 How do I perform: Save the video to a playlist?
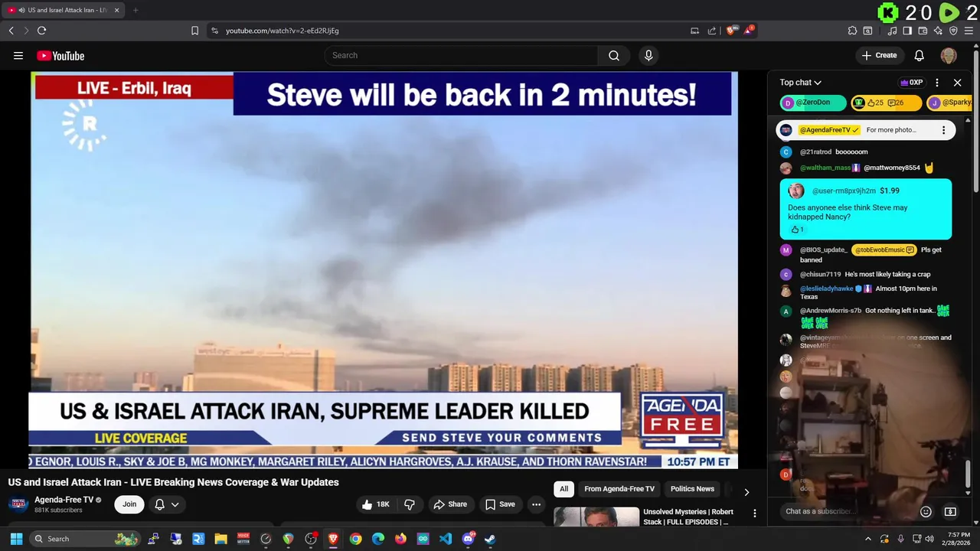pyautogui.click(x=500, y=504)
